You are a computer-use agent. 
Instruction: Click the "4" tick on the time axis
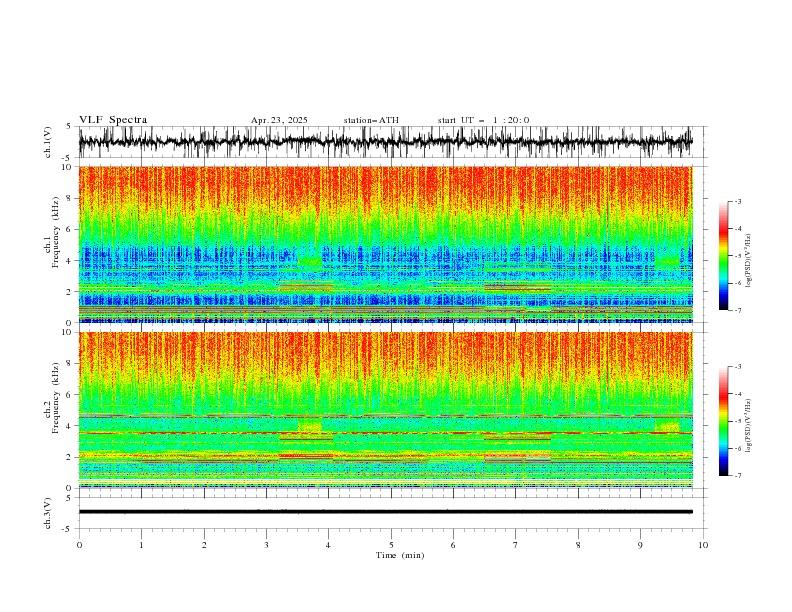[329, 545]
